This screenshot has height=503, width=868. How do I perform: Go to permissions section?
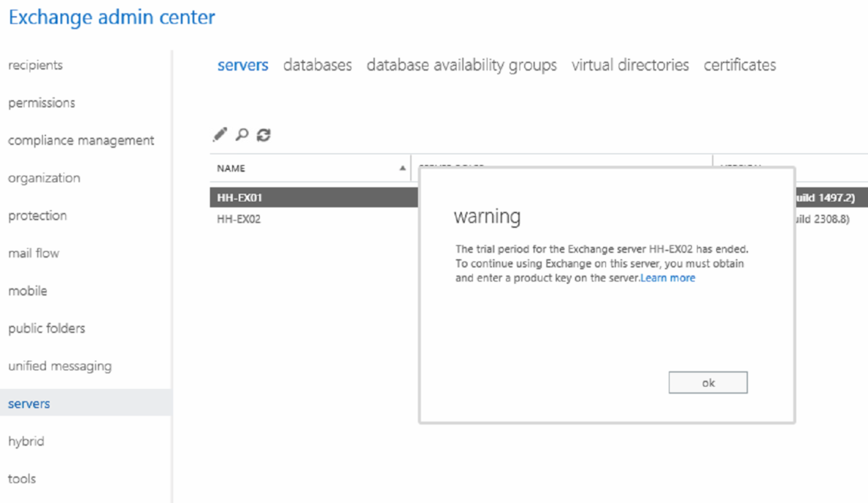coord(42,103)
